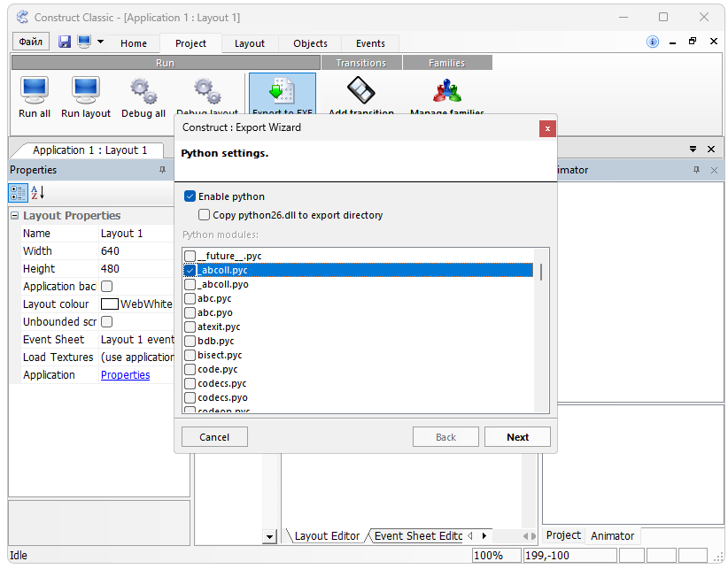Click the Next button in wizard
The width and height of the screenshot is (728, 569).
click(x=517, y=437)
